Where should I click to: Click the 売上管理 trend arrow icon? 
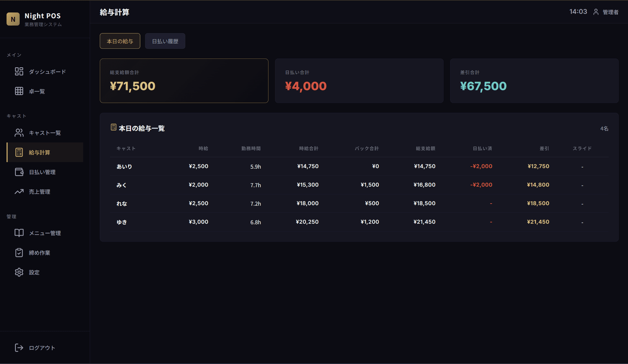[x=19, y=191]
